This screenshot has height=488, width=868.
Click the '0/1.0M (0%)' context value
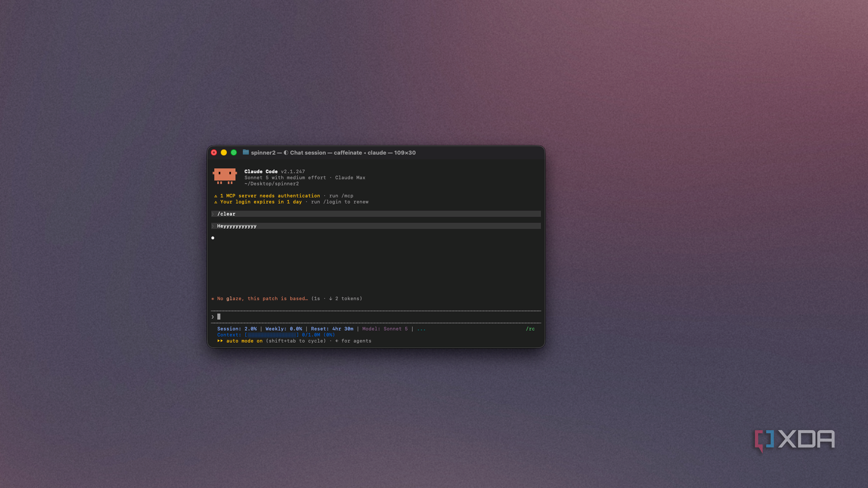(318, 335)
